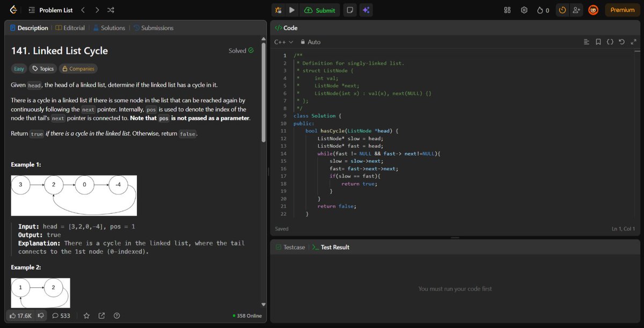Click the 'Saved' status text in editor

pos(282,229)
